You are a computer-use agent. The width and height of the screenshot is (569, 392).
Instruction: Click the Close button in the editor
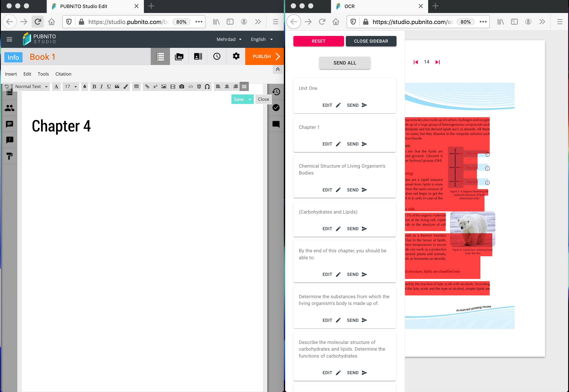(263, 99)
